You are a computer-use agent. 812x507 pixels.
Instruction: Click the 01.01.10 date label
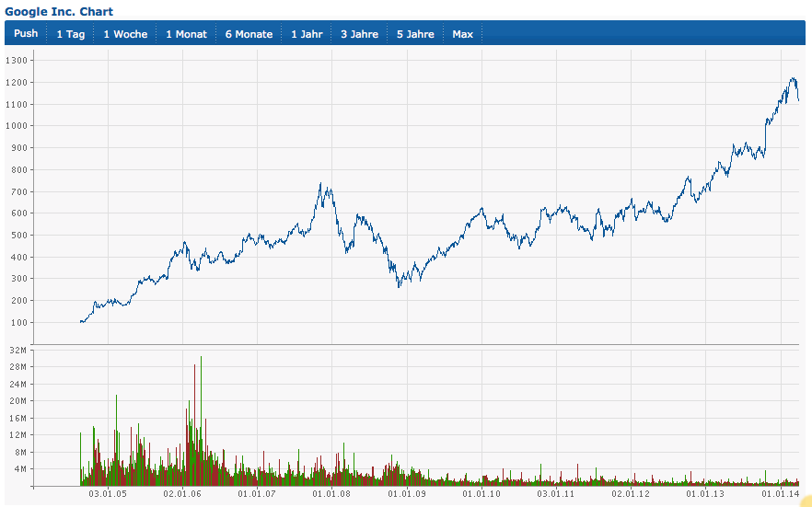[481, 493]
